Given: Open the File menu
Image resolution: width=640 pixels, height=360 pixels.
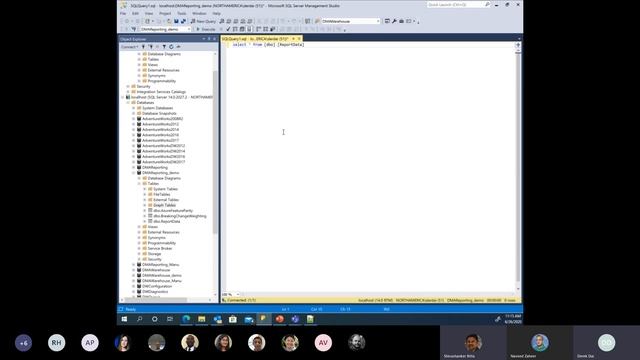Looking at the screenshot, I should click(123, 13).
